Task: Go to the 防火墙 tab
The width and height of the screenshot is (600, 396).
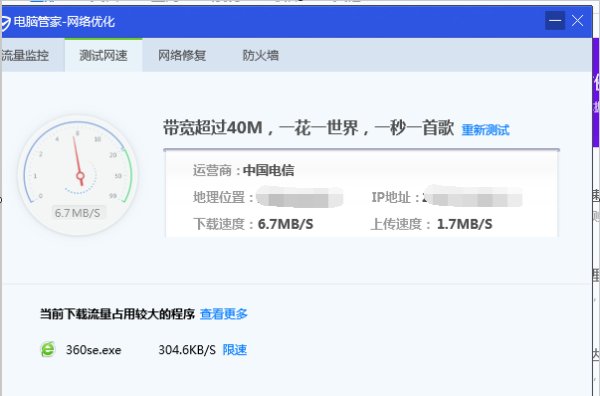Action: [261, 55]
